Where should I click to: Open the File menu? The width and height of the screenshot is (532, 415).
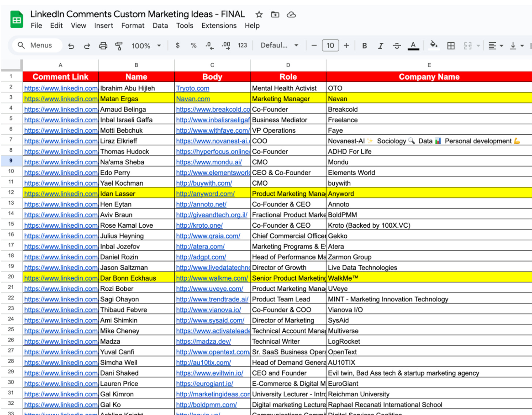[x=36, y=26]
